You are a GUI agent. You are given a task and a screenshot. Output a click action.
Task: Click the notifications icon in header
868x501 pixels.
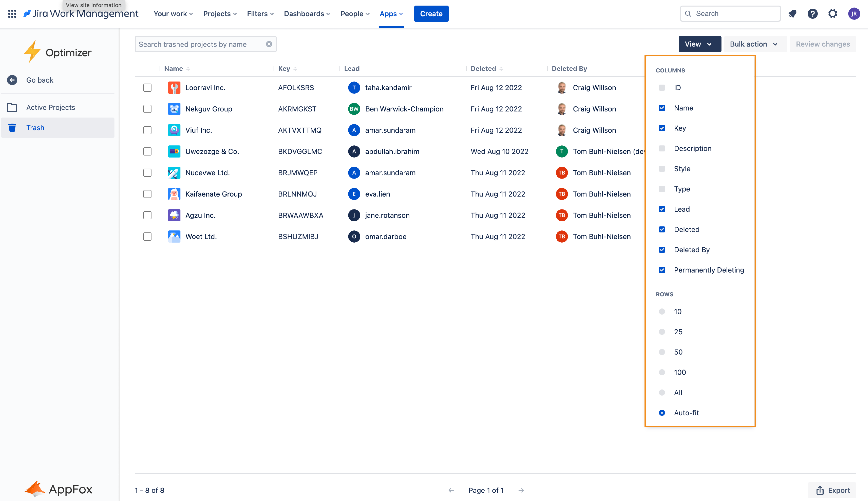[793, 14]
